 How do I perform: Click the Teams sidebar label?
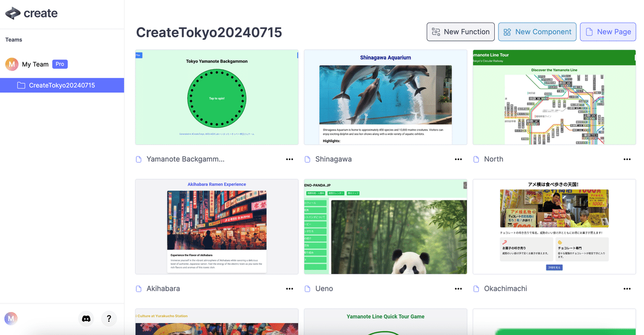pyautogui.click(x=14, y=40)
